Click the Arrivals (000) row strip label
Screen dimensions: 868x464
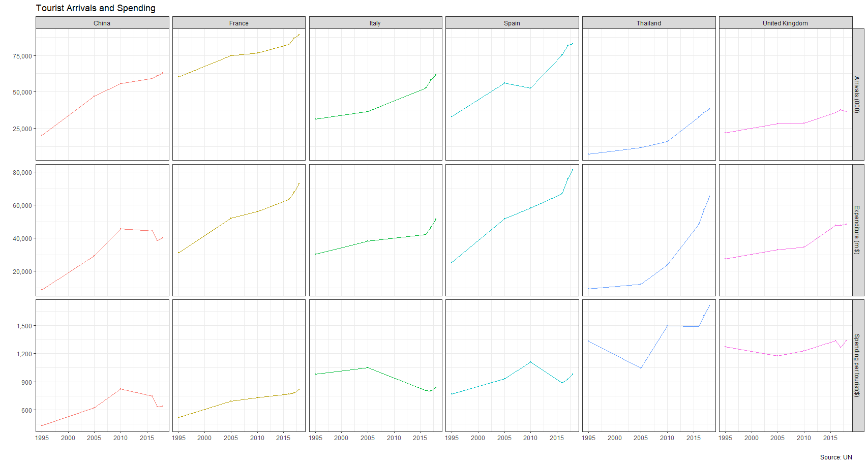click(857, 95)
